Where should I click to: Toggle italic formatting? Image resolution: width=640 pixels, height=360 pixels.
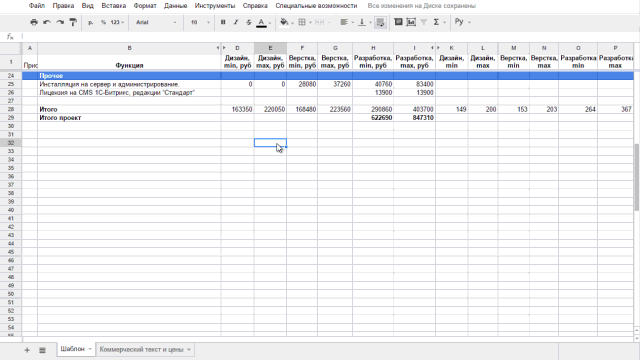click(x=236, y=22)
